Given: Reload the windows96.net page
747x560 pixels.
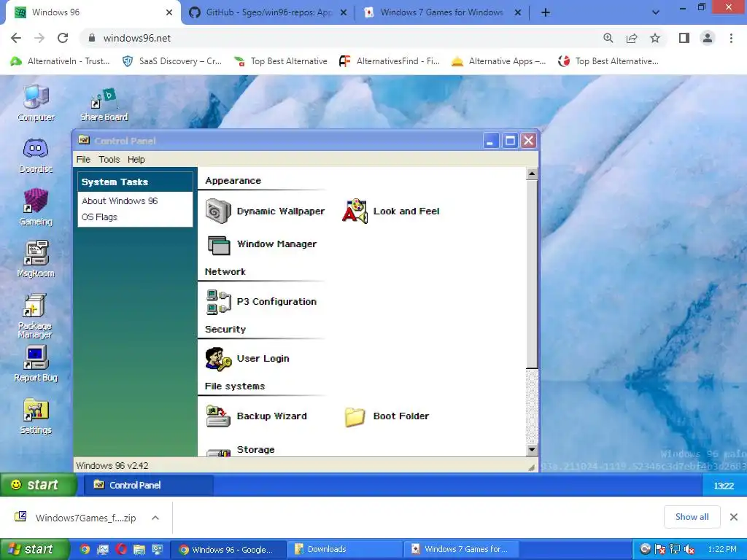Looking at the screenshot, I should coord(63,38).
